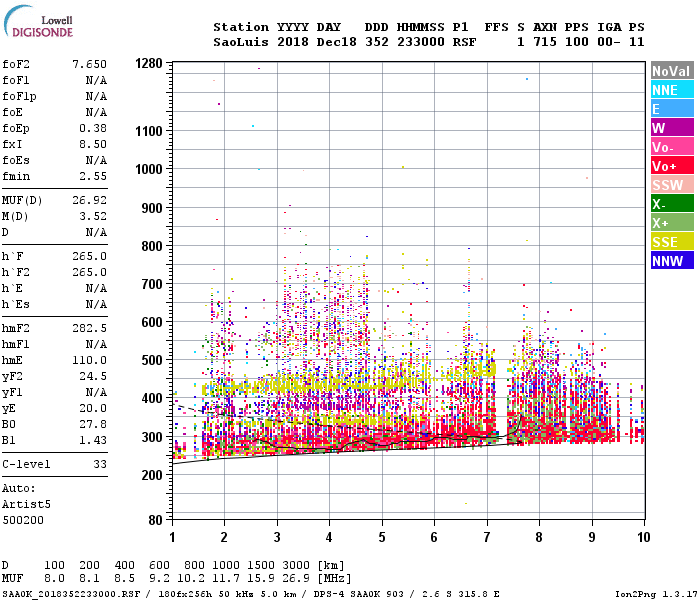Choose the SSE yellow legend box
The width and height of the screenshot is (700, 600).
[x=672, y=242]
